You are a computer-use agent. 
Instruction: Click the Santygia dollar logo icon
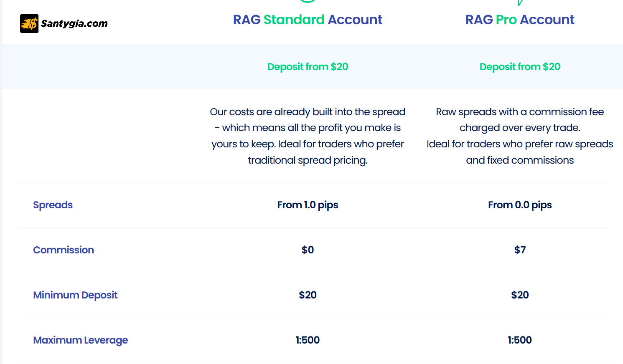[29, 23]
